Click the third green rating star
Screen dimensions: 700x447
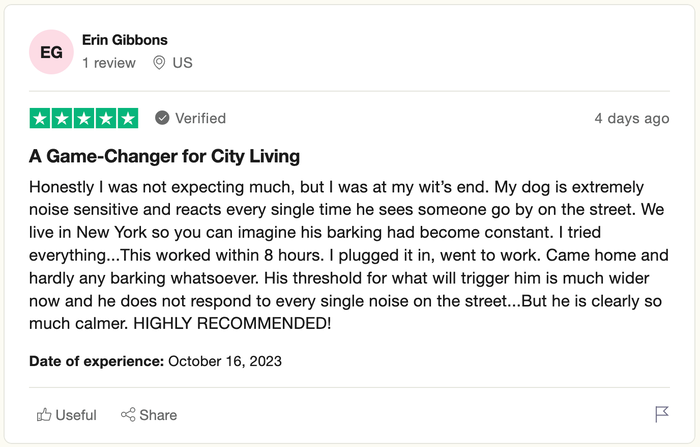pyautogui.click(x=84, y=118)
